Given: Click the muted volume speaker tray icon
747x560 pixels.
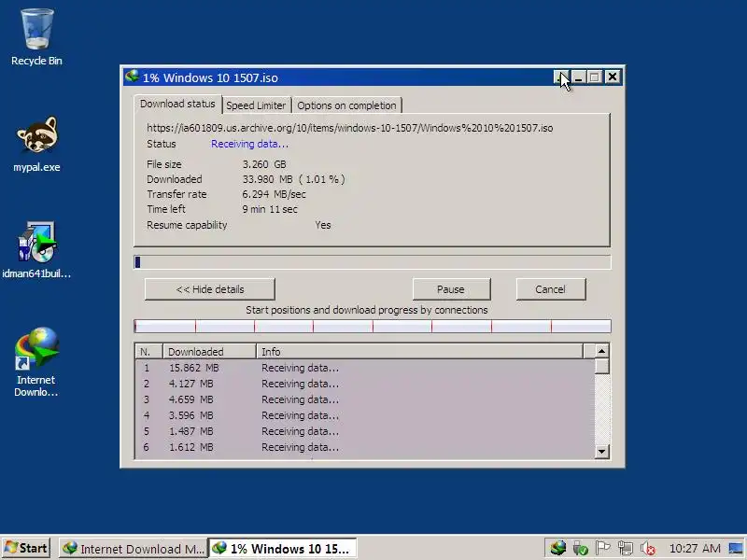Looking at the screenshot, I should (648, 549).
